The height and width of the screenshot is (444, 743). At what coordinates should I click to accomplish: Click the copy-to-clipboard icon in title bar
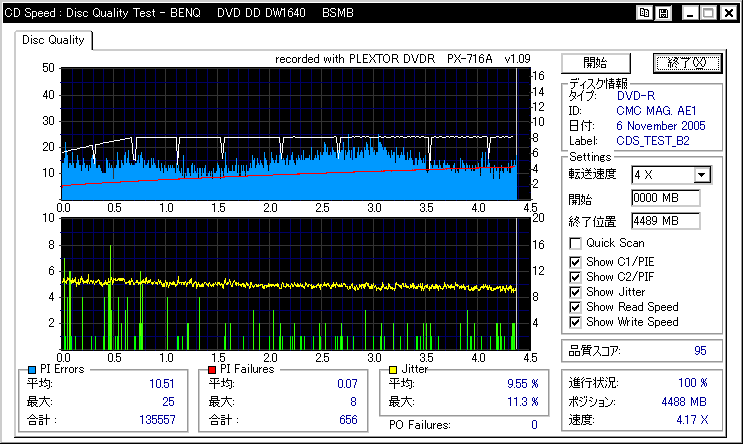pos(644,13)
